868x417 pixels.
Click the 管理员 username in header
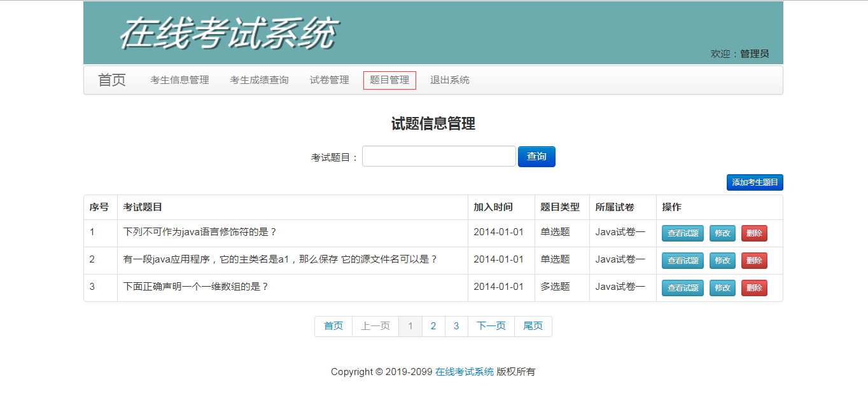(x=755, y=54)
